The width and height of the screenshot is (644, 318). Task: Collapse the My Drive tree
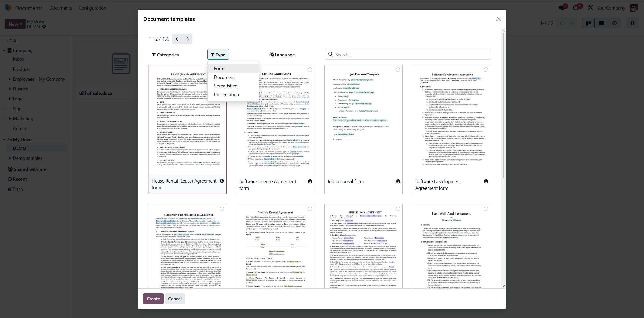(x=4, y=140)
